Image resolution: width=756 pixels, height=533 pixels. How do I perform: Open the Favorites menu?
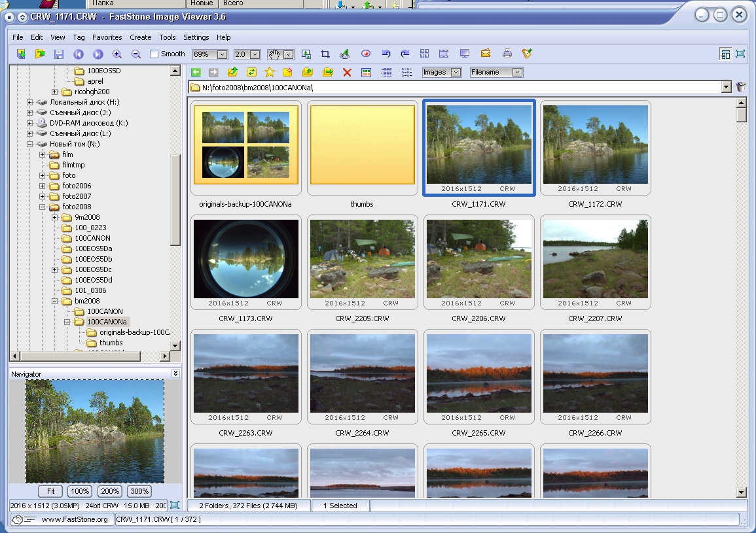[x=107, y=37]
